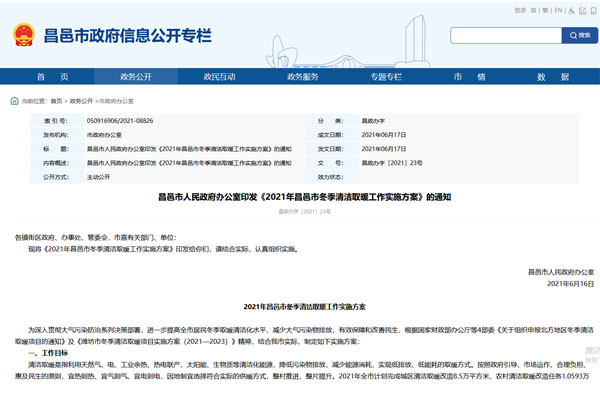Click the accessibility wheelchair icon
Image resolution: width=600 pixels, height=398 pixels.
tap(572, 11)
